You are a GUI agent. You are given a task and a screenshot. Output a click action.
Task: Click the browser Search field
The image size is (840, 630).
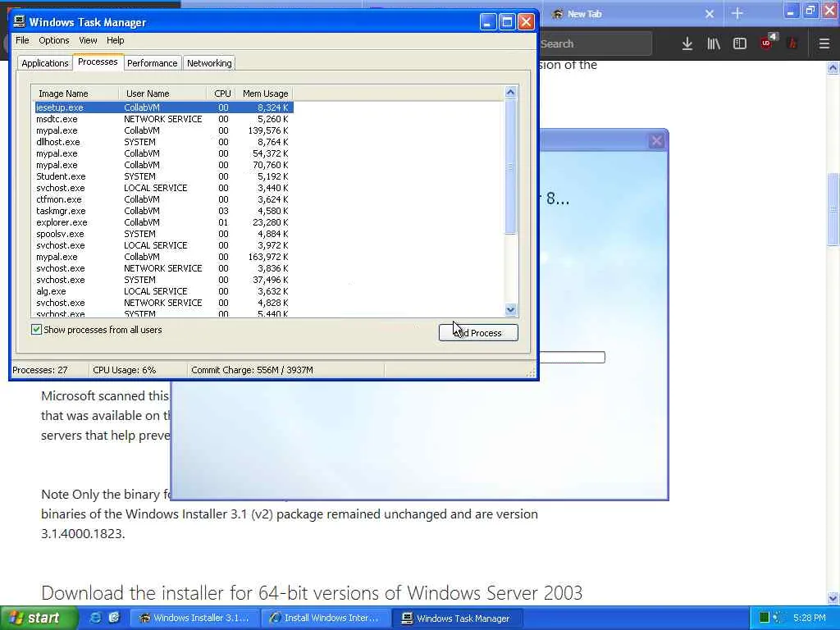pyautogui.click(x=596, y=44)
